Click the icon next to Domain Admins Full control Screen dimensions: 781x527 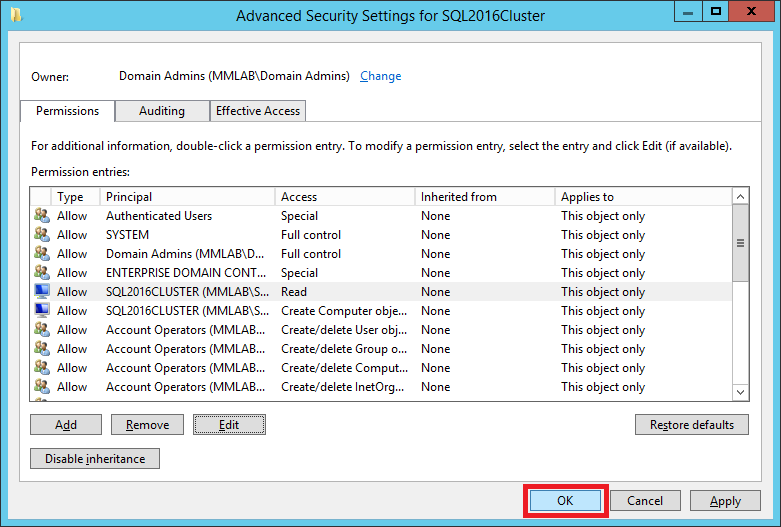coord(41,254)
